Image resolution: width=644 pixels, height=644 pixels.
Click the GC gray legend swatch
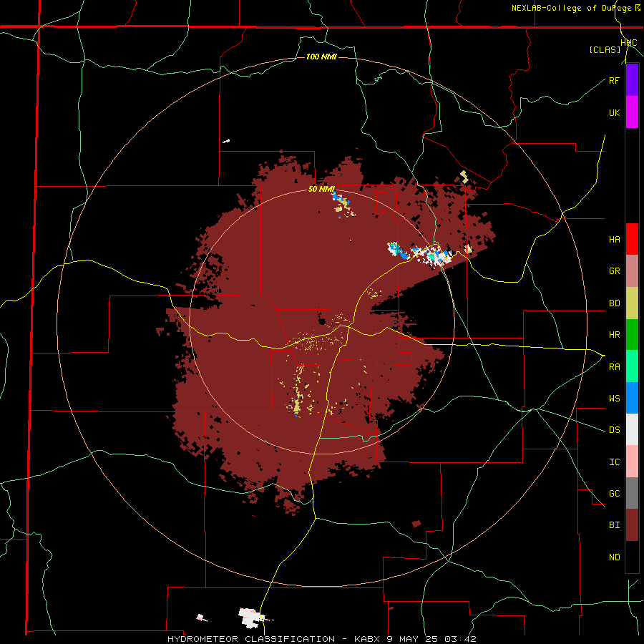pos(632,493)
